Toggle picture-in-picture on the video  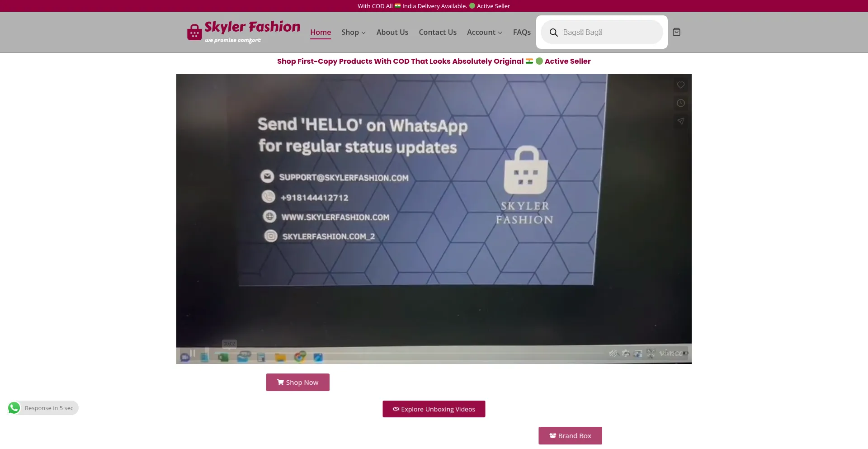tap(638, 353)
